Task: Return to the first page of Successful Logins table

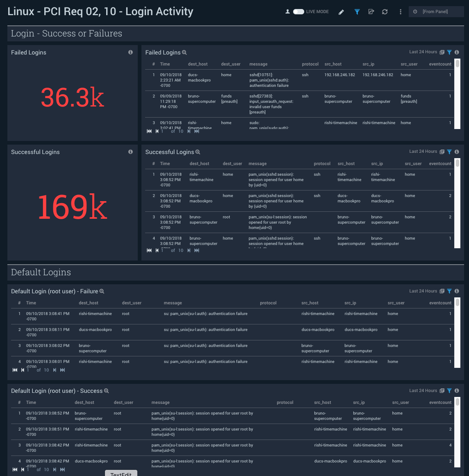Action: coord(149,250)
